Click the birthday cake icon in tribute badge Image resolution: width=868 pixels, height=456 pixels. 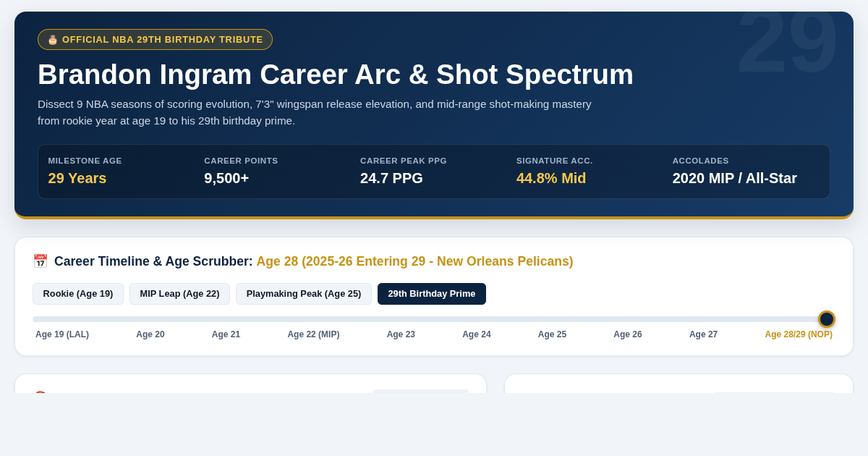tap(53, 40)
